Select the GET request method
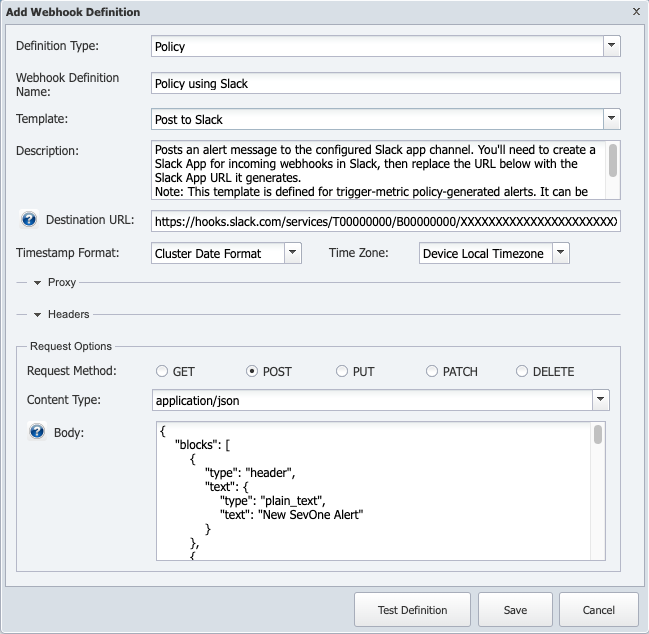This screenshot has width=649, height=634. tap(162, 371)
